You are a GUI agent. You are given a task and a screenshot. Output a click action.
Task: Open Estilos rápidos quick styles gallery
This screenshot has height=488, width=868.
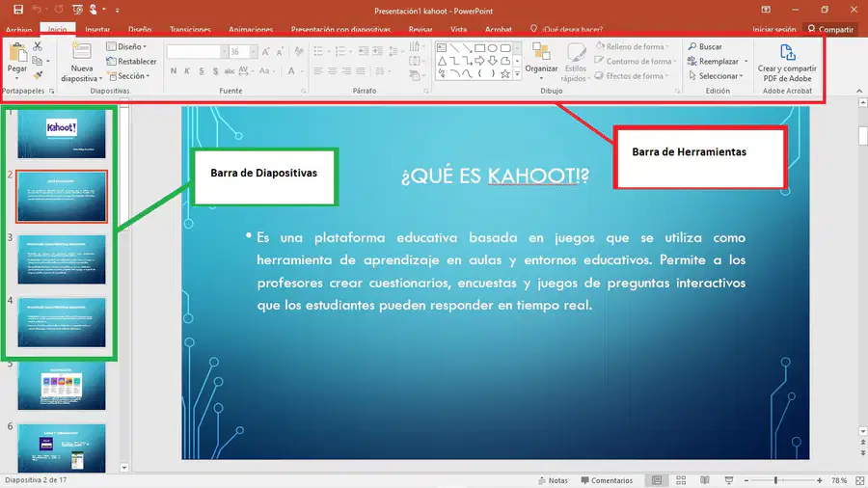pos(576,63)
